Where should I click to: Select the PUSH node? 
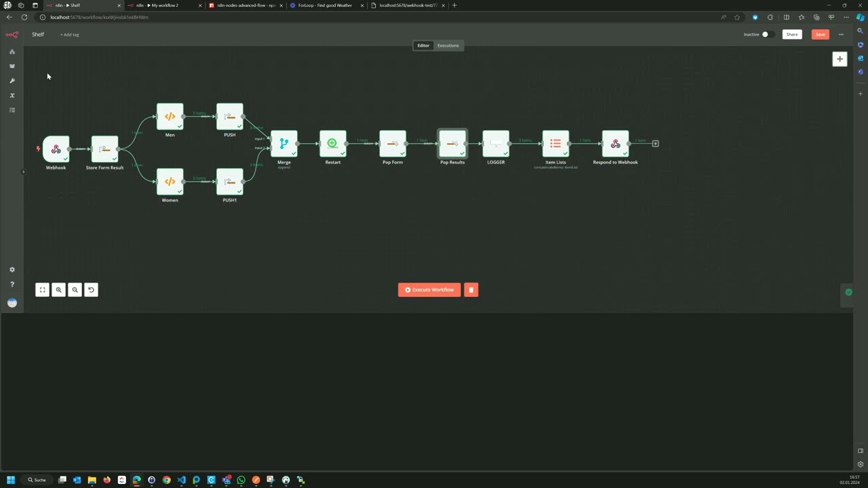230,117
